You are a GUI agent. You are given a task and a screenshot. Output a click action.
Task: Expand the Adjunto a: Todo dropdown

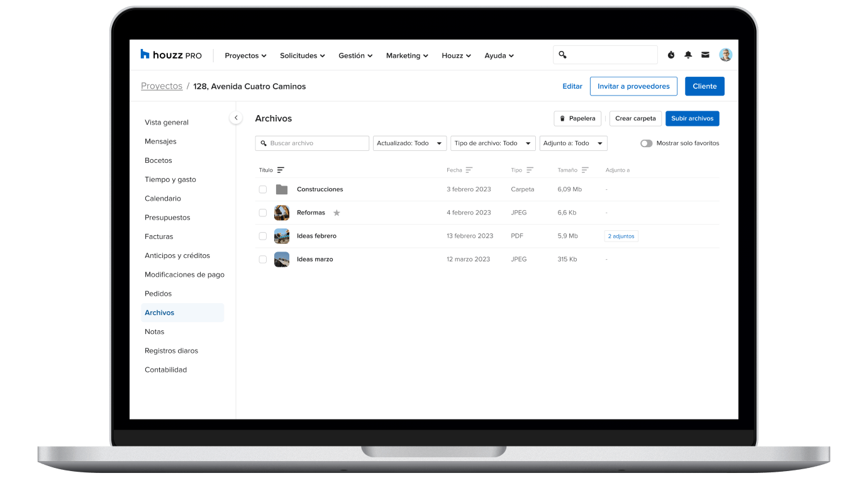tap(573, 143)
